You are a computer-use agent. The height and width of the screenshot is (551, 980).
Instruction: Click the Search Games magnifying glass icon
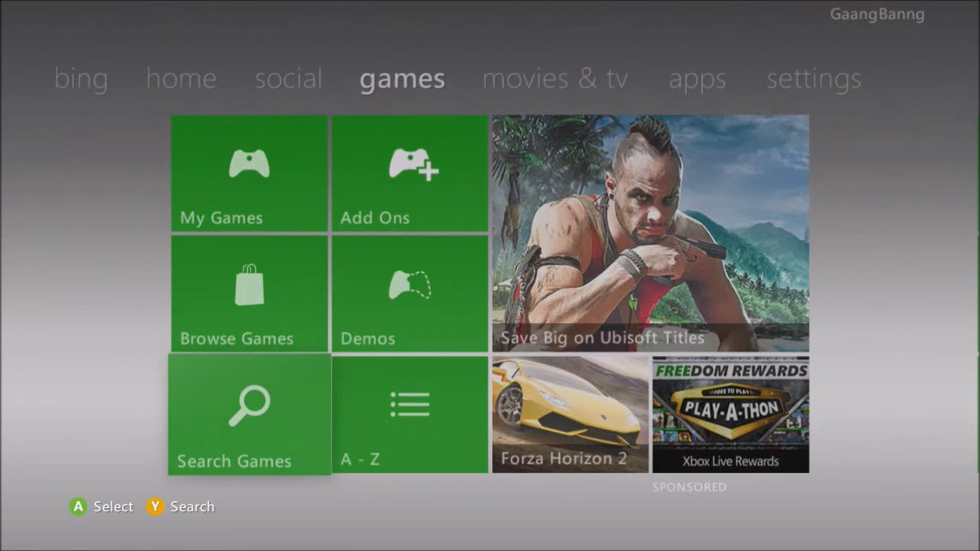click(x=250, y=406)
